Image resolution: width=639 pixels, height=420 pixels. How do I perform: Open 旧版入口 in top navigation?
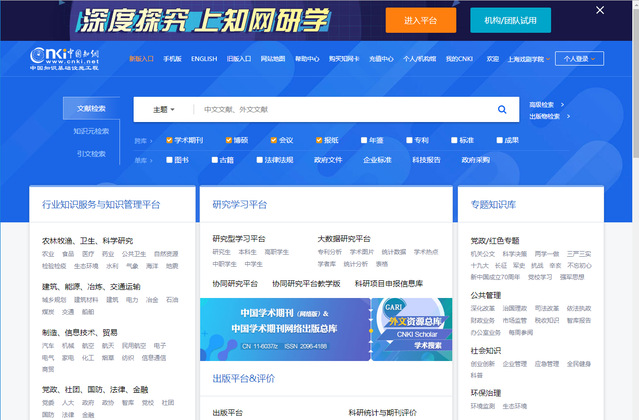[x=239, y=59]
